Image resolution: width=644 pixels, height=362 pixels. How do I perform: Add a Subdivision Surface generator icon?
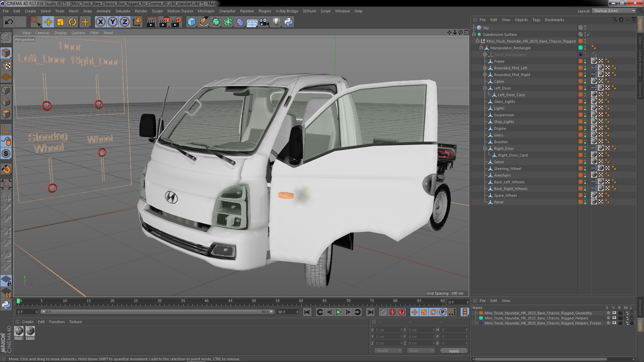point(216,22)
